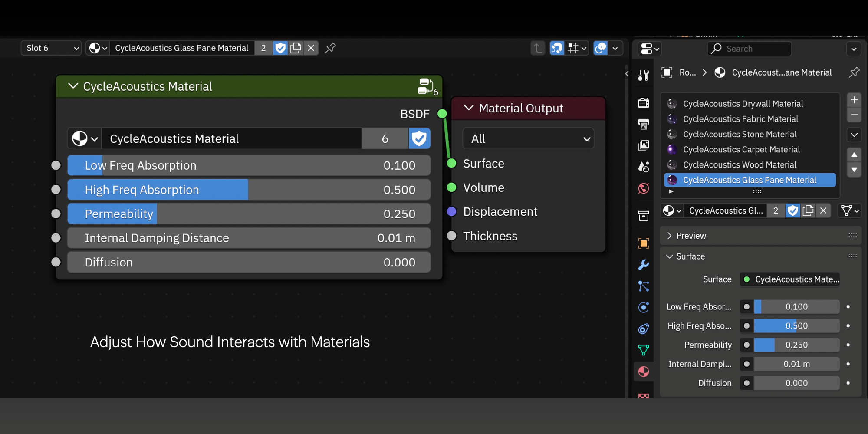Viewport: 868px width, 434px height.
Task: Open the World properties tab
Action: coord(644,188)
